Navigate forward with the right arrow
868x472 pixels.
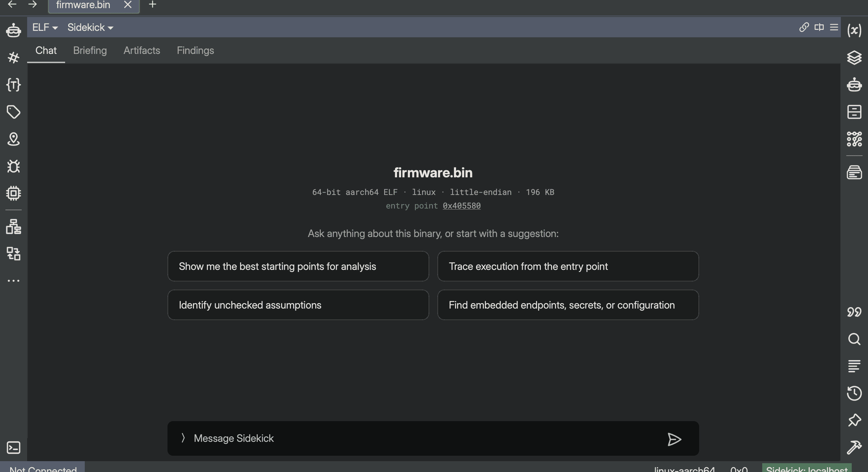click(x=33, y=4)
